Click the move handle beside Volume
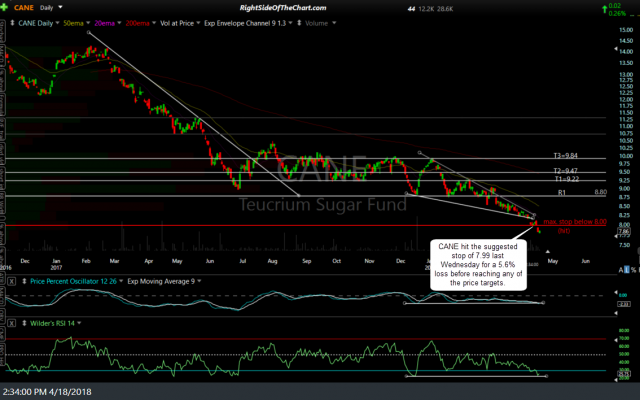Screen dimensions: 640x400 point(299,23)
